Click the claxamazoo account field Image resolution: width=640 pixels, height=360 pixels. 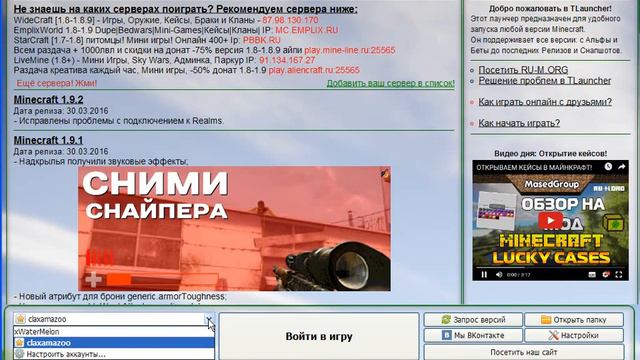(114, 319)
